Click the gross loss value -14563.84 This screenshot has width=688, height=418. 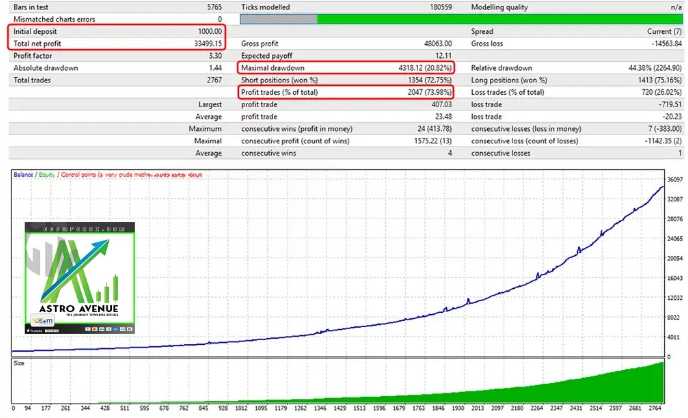point(666,43)
